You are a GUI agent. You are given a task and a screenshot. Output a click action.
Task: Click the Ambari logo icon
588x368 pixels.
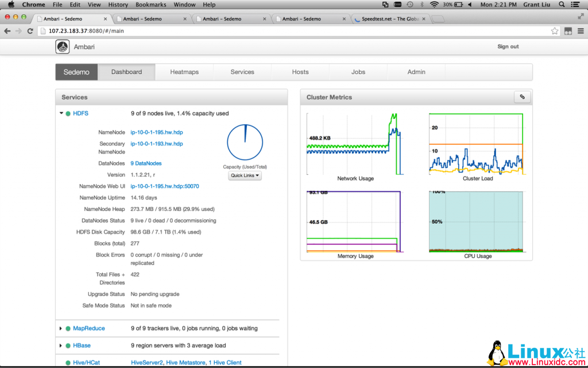pos(62,47)
